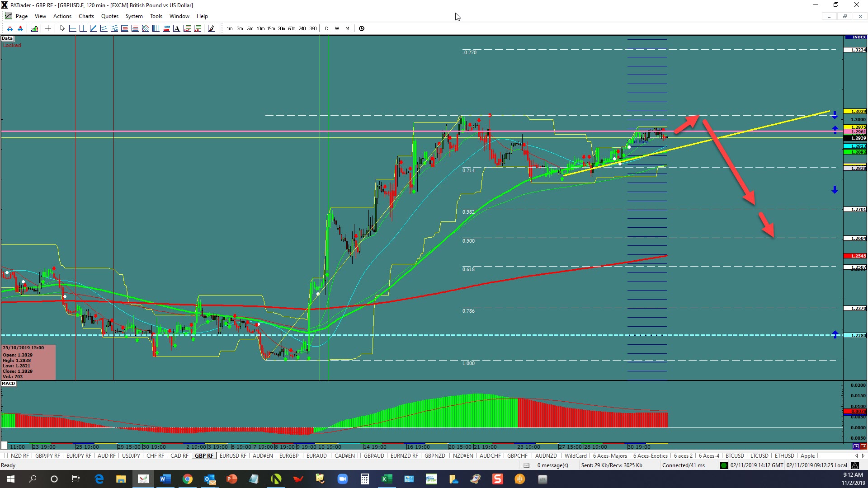Viewport: 868px width, 488px height.
Task: Open the Charts menu
Action: point(86,16)
